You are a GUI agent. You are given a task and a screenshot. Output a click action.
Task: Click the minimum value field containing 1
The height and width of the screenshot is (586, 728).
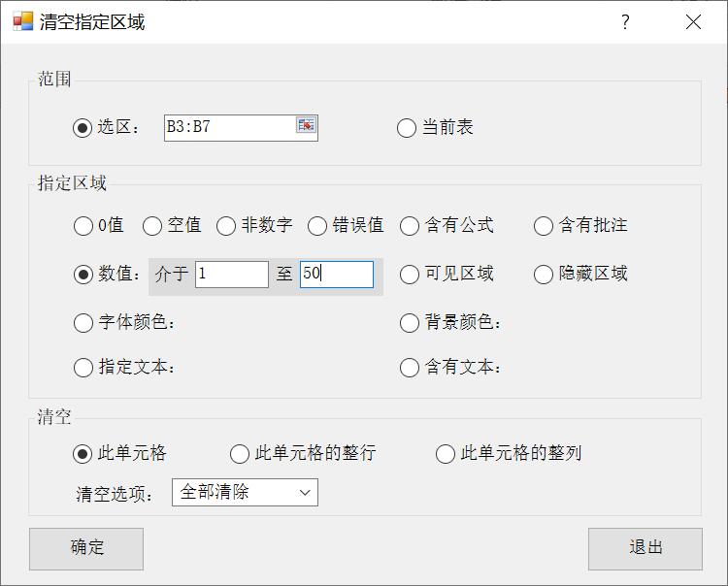point(232,275)
